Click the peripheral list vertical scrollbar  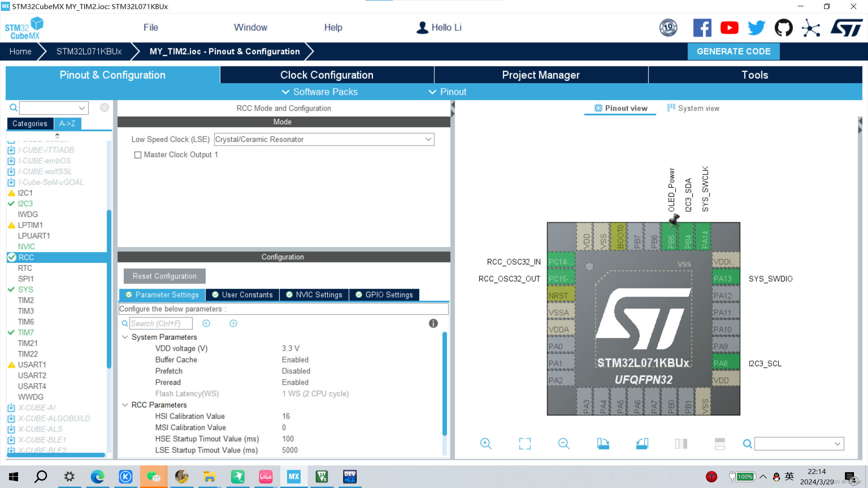pos(109,289)
